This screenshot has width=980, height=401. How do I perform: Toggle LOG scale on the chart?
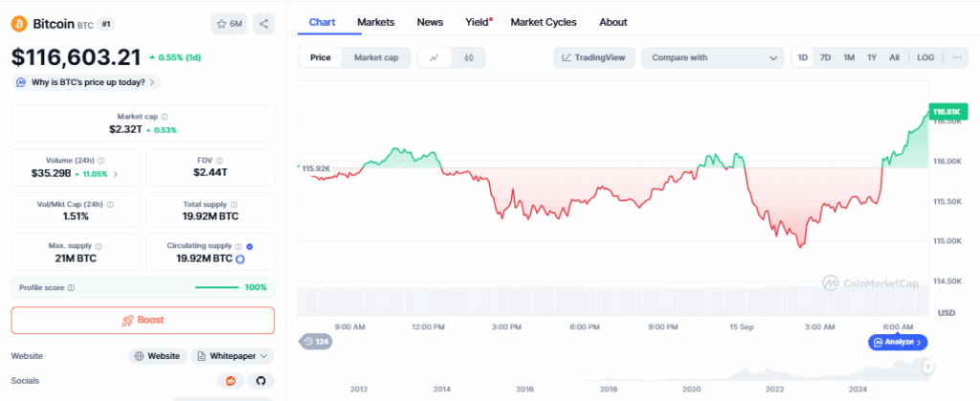925,57
